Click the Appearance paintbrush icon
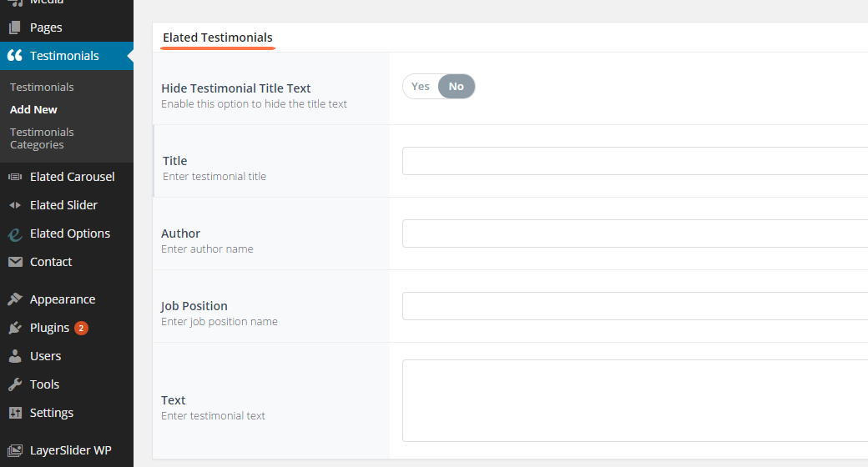 click(x=15, y=299)
